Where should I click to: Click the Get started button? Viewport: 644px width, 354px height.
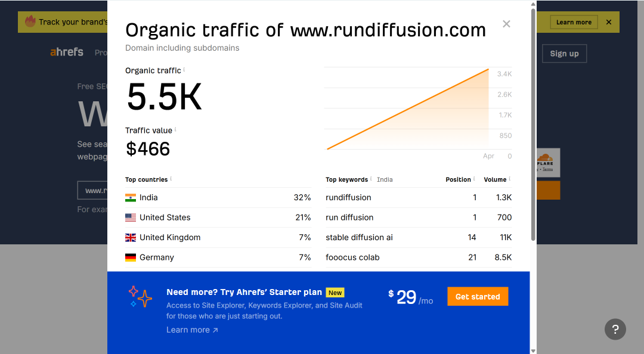(x=478, y=297)
